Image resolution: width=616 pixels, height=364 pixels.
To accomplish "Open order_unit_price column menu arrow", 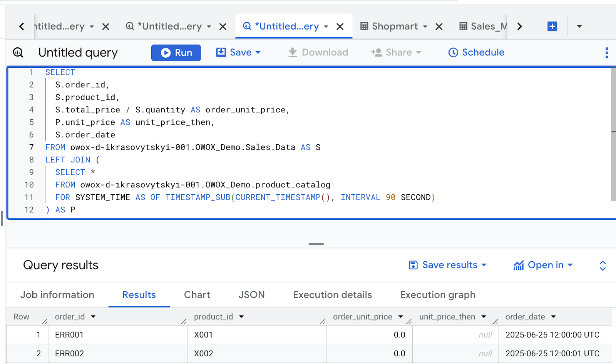I will tap(401, 317).
